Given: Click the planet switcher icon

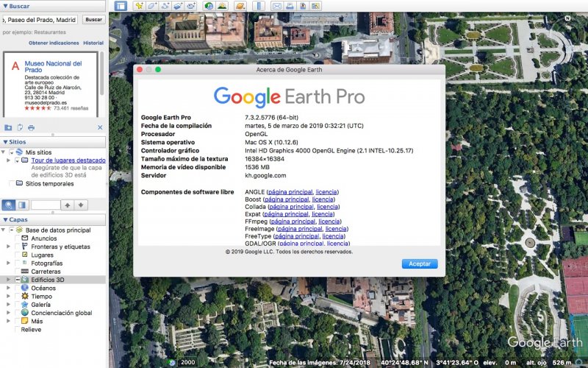Looking at the screenshot, I should [x=240, y=6].
